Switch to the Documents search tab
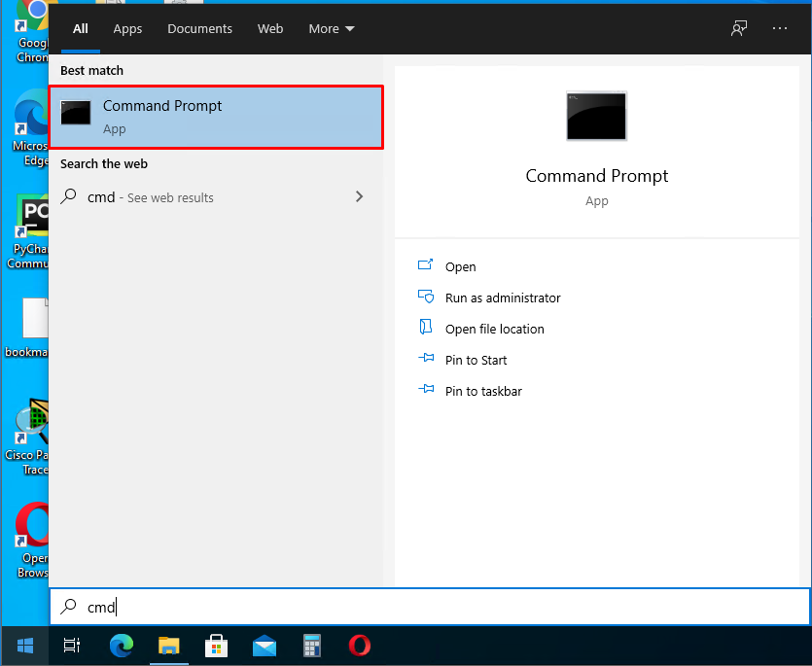Screen dimensions: 812x666 (x=199, y=28)
